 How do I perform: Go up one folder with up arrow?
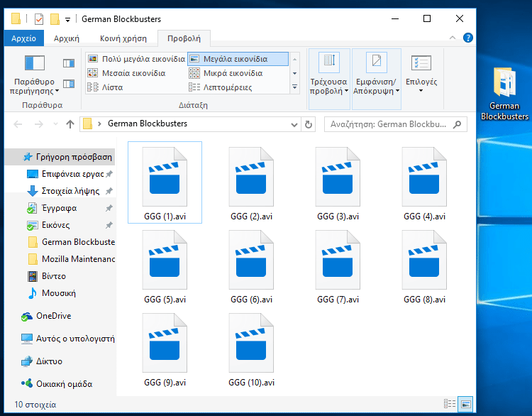pos(70,124)
